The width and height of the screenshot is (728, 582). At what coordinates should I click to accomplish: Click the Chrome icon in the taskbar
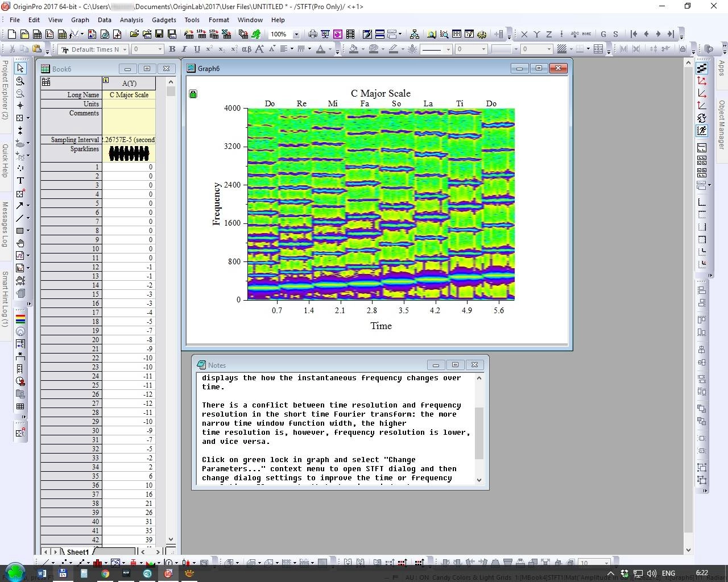click(105, 573)
